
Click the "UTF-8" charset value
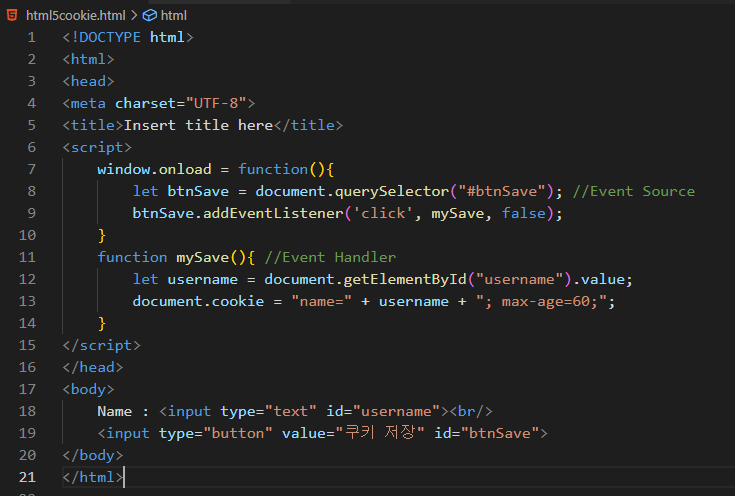pos(216,103)
